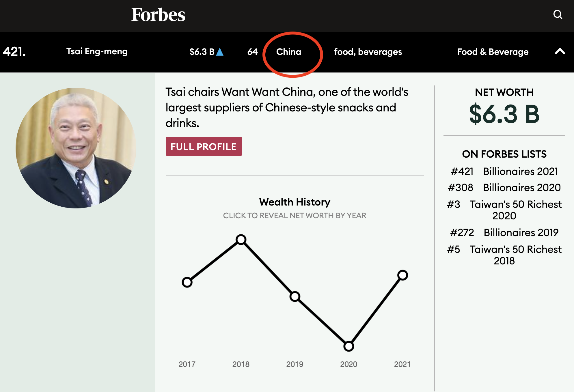The image size is (574, 392).
Task: Reveal net worth at the 2017 point
Action: [187, 282]
